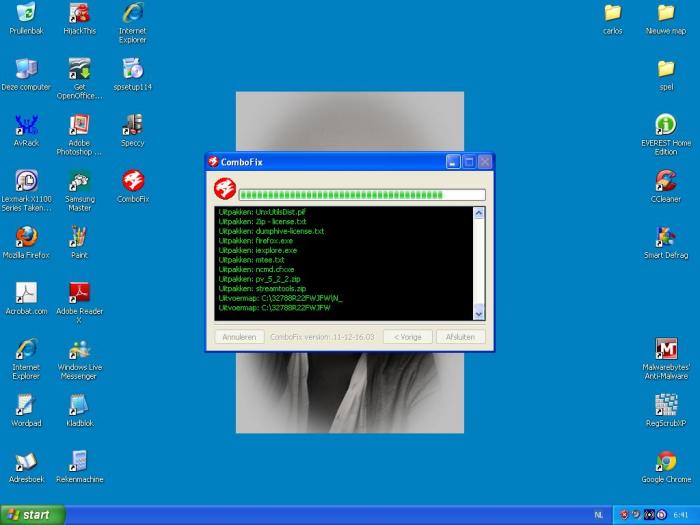Launch the Speccy desktop icon

pyautogui.click(x=133, y=131)
